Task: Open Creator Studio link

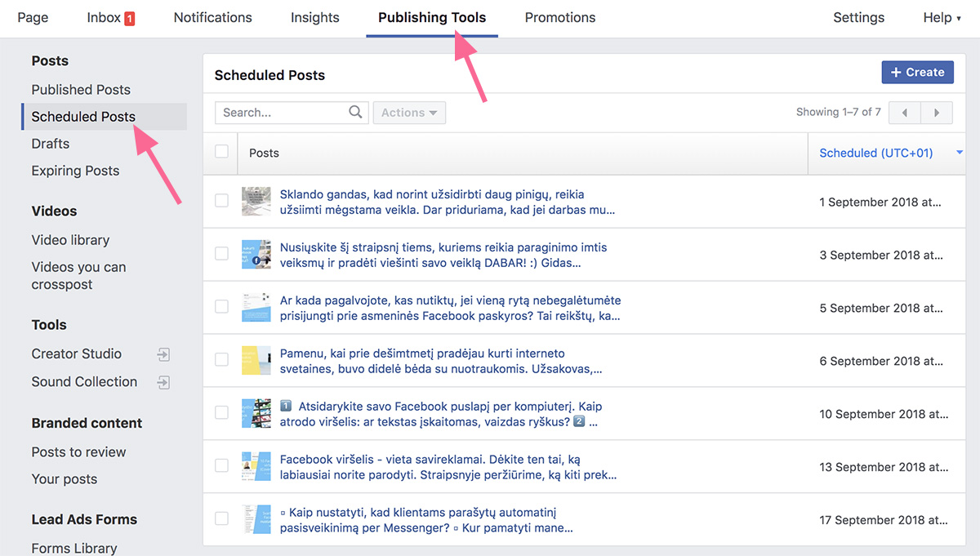Action: point(77,354)
